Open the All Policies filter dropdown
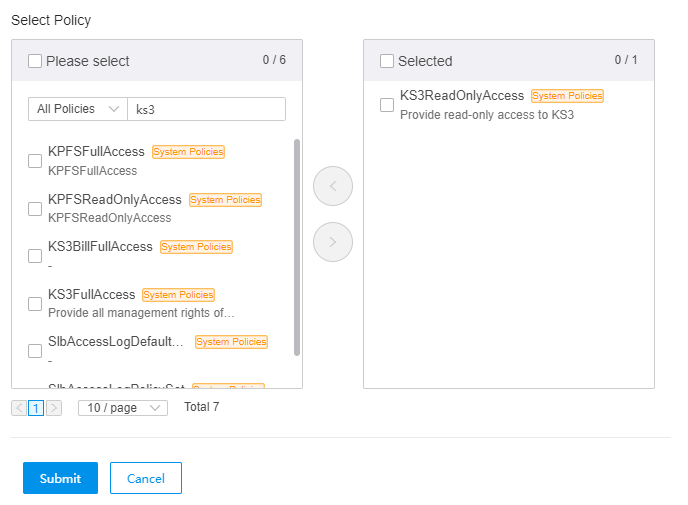This screenshot has width=688, height=505. point(78,109)
